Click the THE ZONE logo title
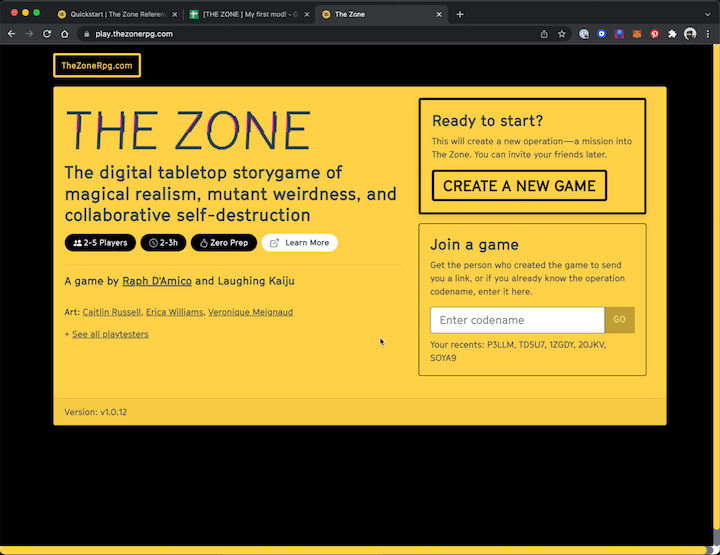 click(189, 131)
